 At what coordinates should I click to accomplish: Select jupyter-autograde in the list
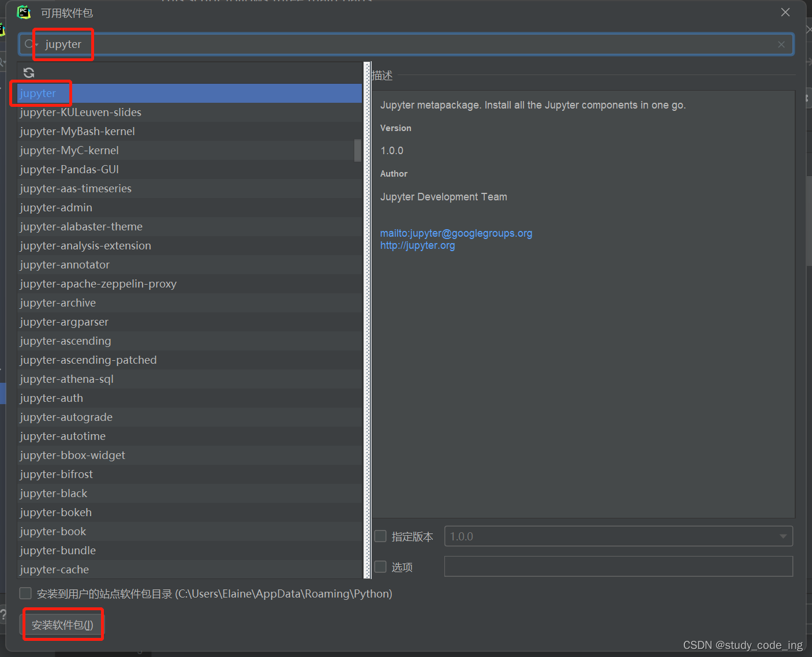click(x=189, y=417)
